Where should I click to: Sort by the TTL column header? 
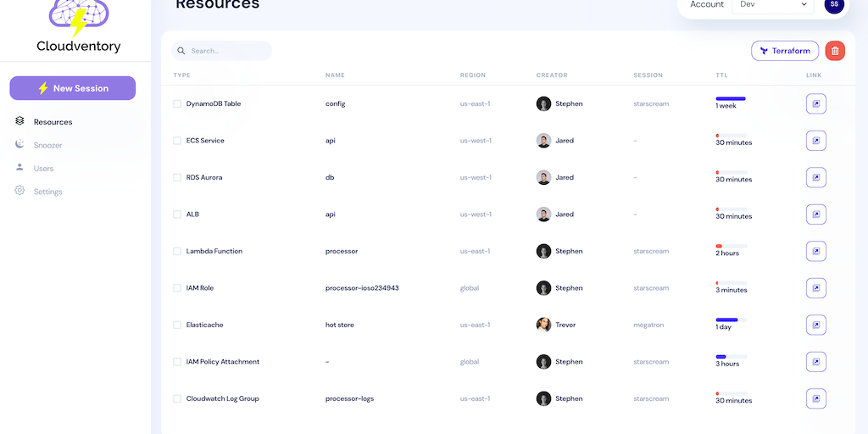(721, 75)
